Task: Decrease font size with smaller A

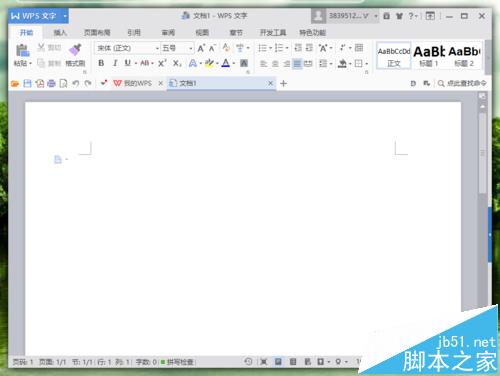Action: pyautogui.click(x=213, y=48)
